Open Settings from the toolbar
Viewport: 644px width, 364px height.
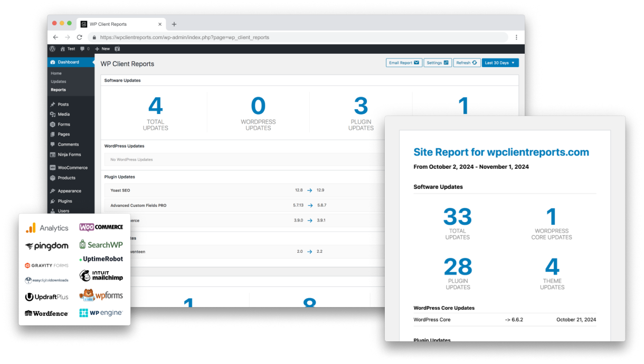[438, 62]
